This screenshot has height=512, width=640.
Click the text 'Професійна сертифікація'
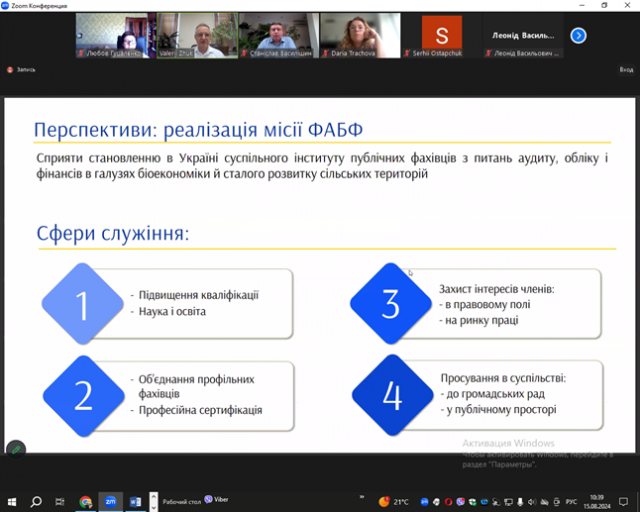(200, 410)
